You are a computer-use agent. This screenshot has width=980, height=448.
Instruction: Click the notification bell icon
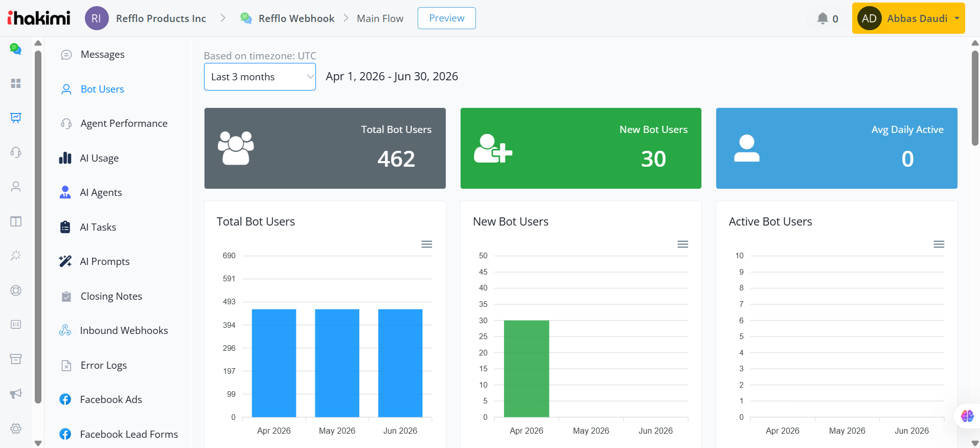point(822,18)
